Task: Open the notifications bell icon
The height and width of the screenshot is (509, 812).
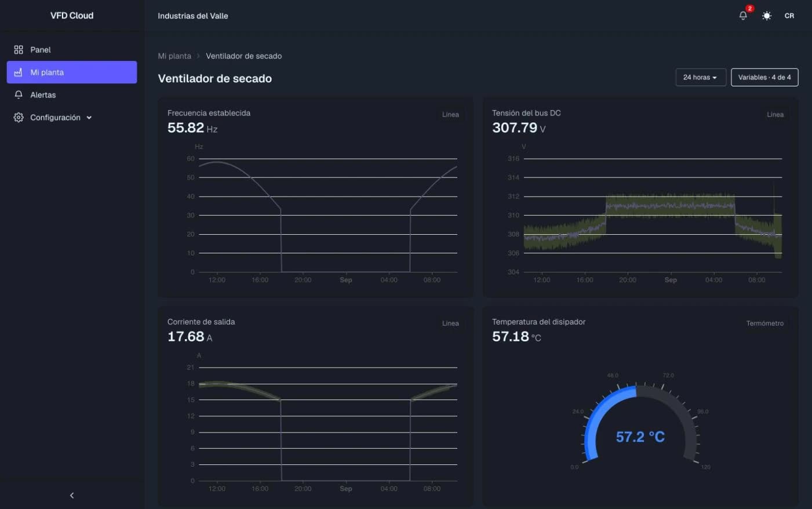Action: click(743, 16)
